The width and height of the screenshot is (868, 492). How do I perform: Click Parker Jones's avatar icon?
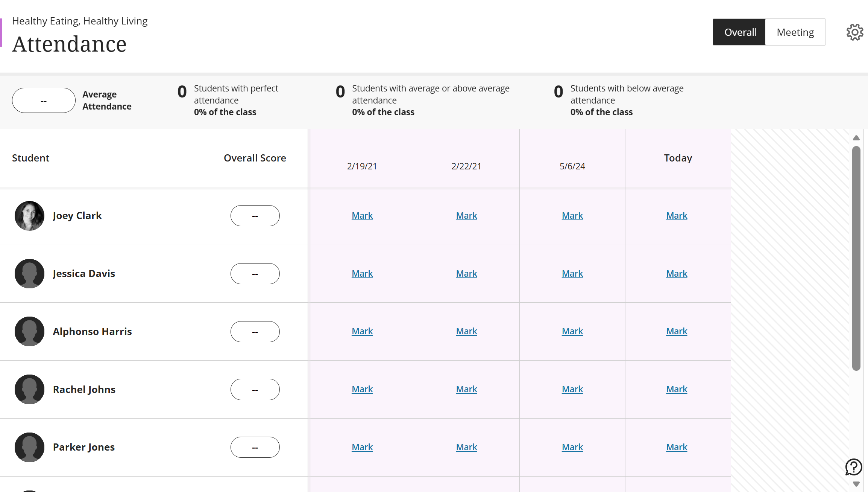[x=29, y=447]
